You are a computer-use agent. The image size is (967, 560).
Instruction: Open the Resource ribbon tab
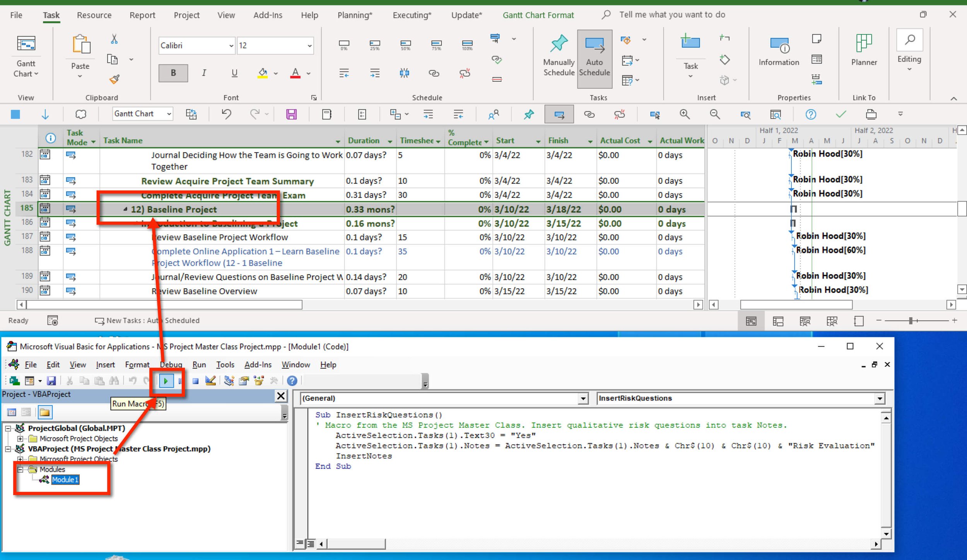click(x=94, y=15)
